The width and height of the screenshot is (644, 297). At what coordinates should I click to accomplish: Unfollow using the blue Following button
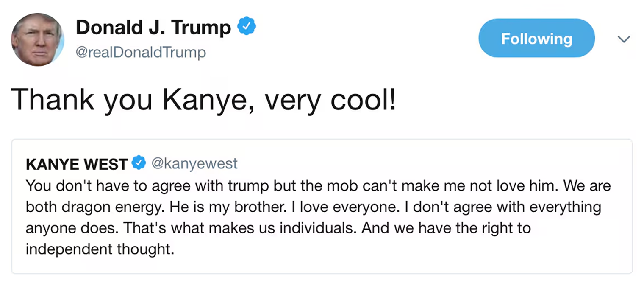click(x=536, y=39)
